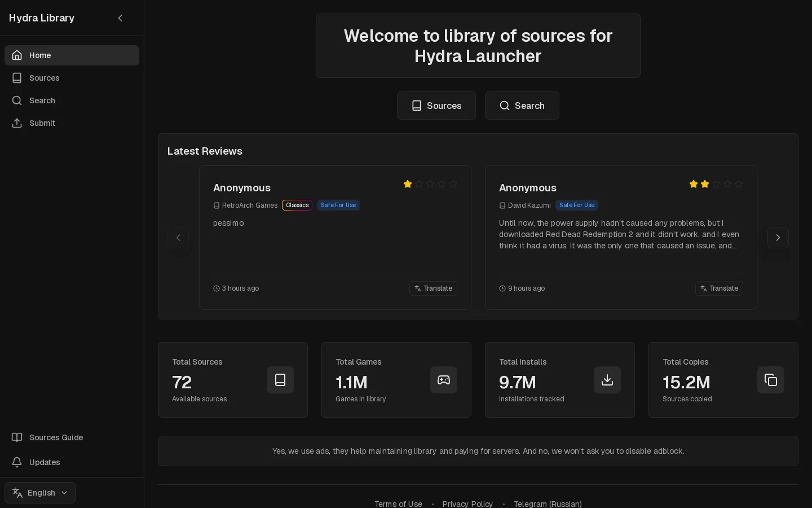
Task: Click the "9 hours ago" timestamp
Action: [522, 288]
